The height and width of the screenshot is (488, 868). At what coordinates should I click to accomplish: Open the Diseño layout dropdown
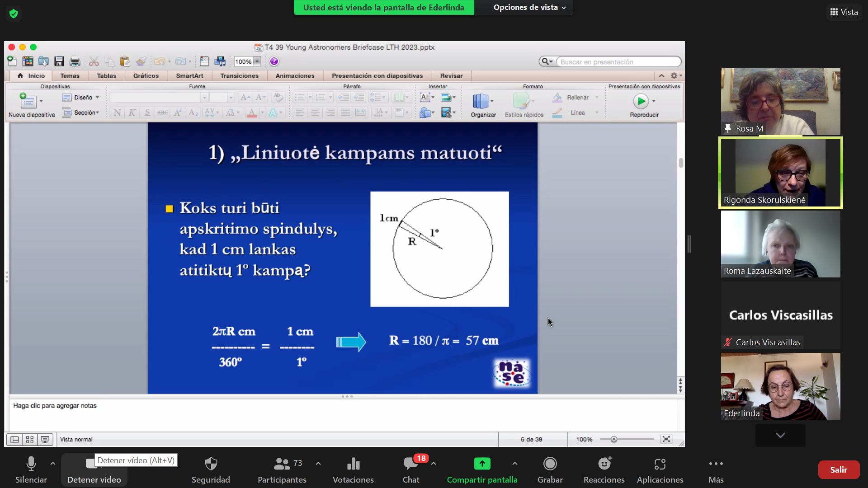[80, 97]
